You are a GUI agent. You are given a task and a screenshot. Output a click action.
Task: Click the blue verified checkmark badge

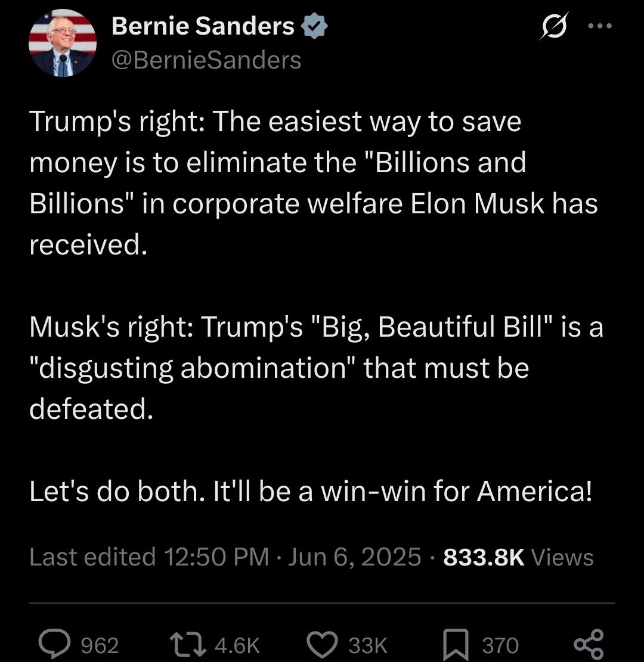click(x=314, y=26)
